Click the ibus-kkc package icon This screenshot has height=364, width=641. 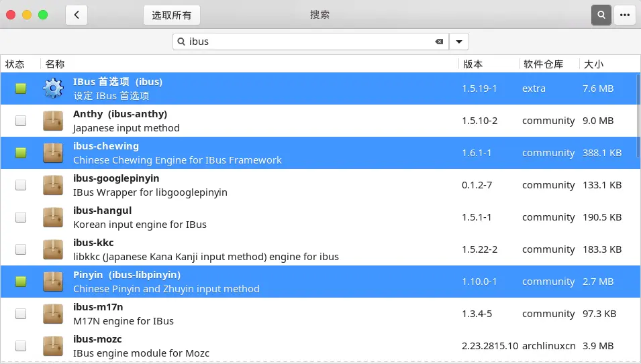(53, 249)
